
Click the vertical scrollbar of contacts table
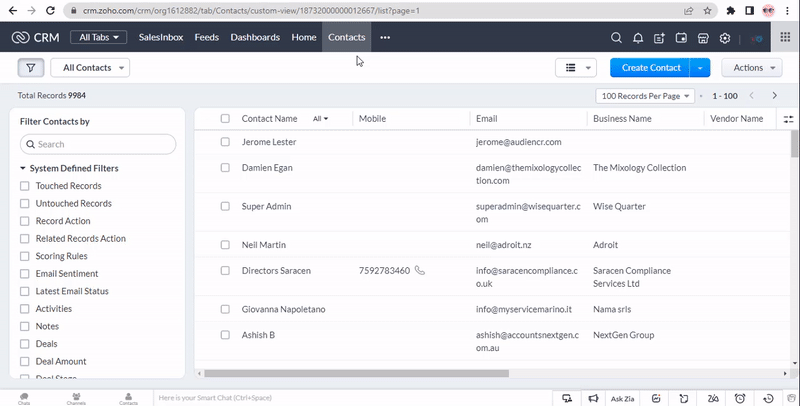(794, 144)
